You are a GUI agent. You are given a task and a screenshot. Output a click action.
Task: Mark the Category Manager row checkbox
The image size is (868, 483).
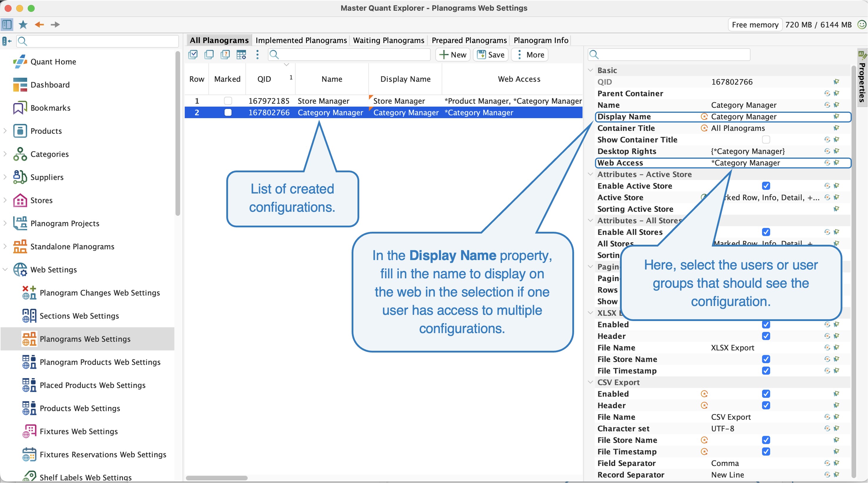click(x=228, y=112)
